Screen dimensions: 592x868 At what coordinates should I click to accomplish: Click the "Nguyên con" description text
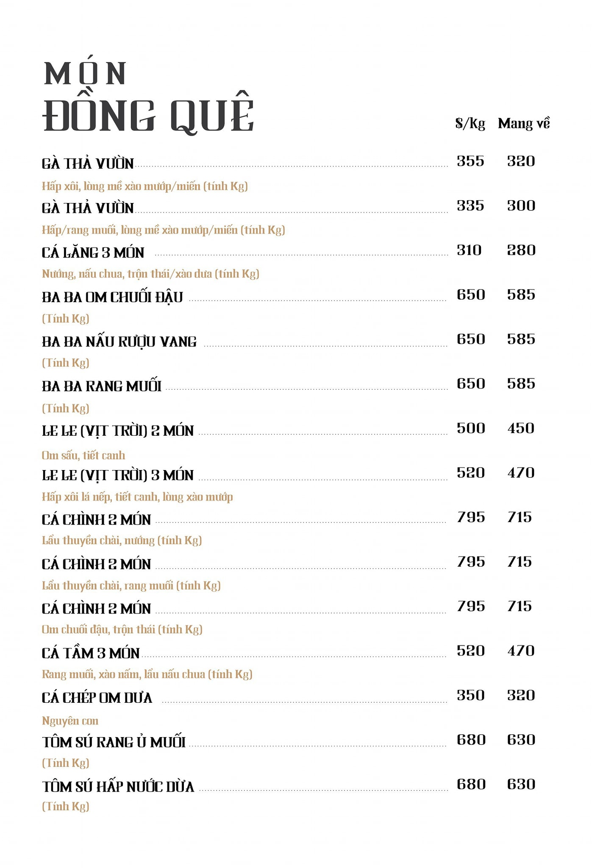pos(70,721)
